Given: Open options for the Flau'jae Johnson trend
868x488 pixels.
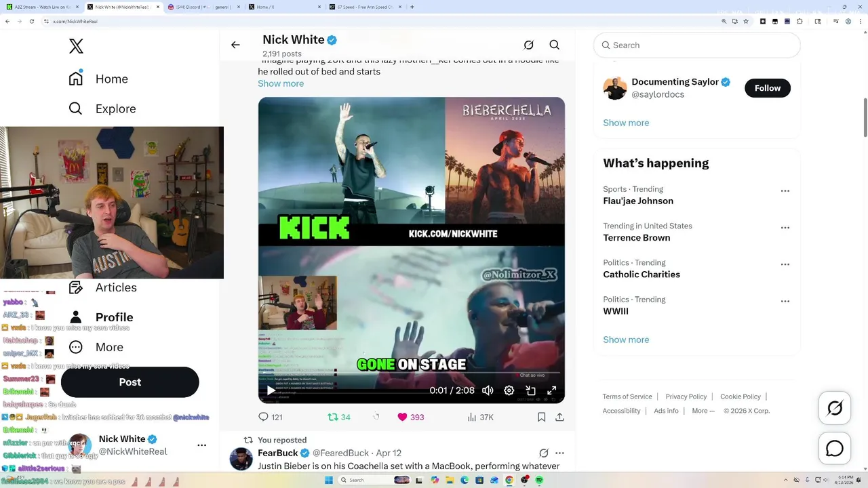Looking at the screenshot, I should 785,191.
